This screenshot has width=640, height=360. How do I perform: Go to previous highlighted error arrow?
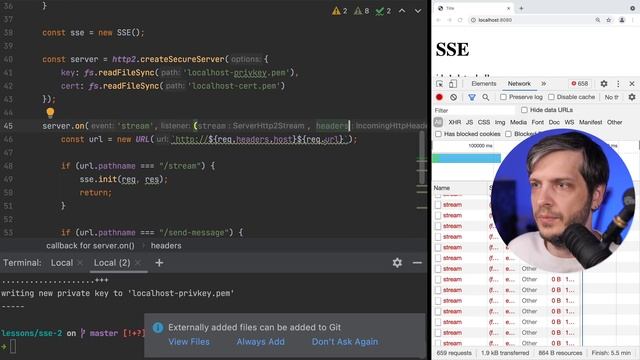(x=402, y=11)
